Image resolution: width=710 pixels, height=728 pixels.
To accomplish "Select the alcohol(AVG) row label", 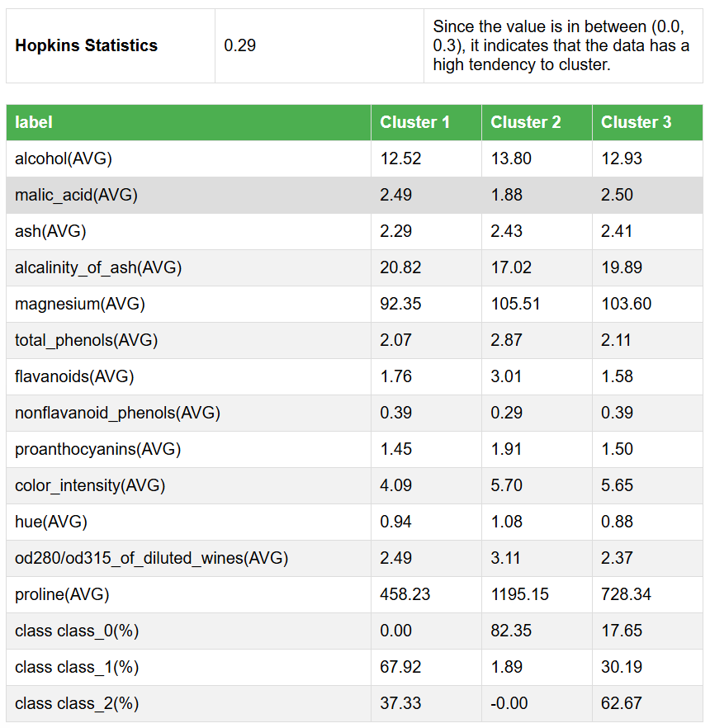I will (64, 158).
